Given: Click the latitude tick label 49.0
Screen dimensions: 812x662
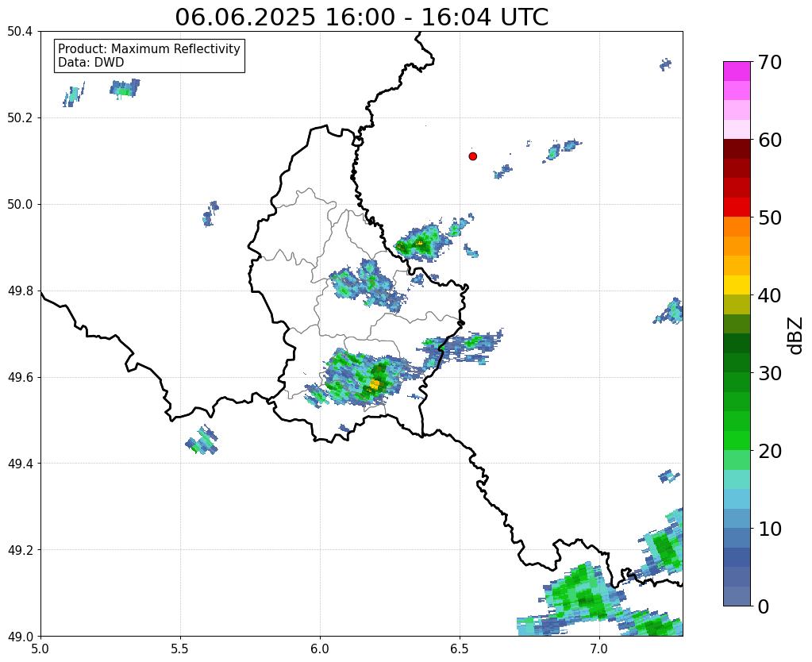Looking at the screenshot, I should [x=20, y=636].
